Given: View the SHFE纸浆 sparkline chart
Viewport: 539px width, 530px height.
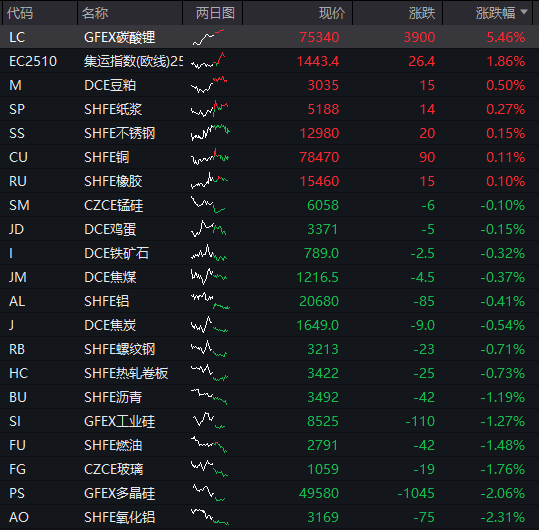Looking at the screenshot, I should 210,109.
